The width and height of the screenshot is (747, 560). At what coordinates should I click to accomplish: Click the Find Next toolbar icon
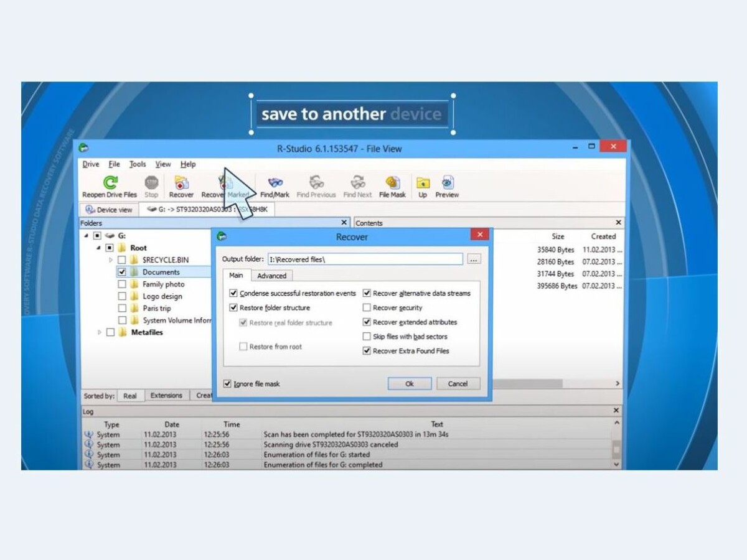(357, 182)
